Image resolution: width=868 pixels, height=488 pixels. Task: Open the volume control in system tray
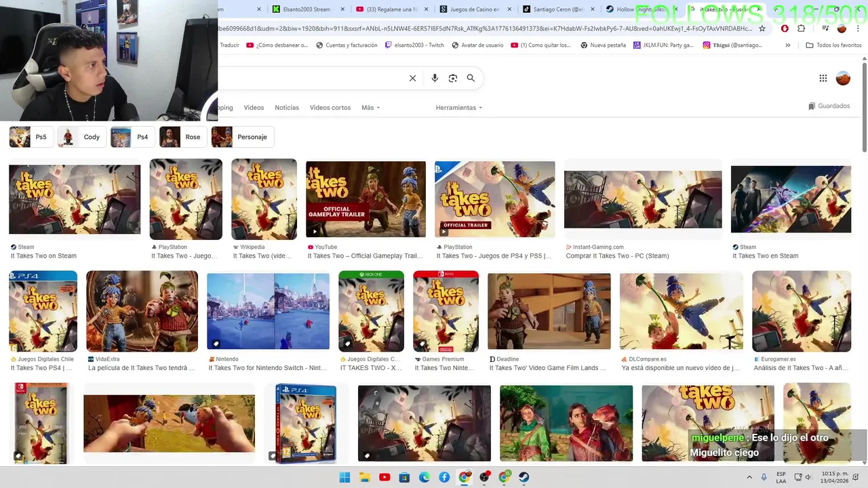tap(808, 477)
